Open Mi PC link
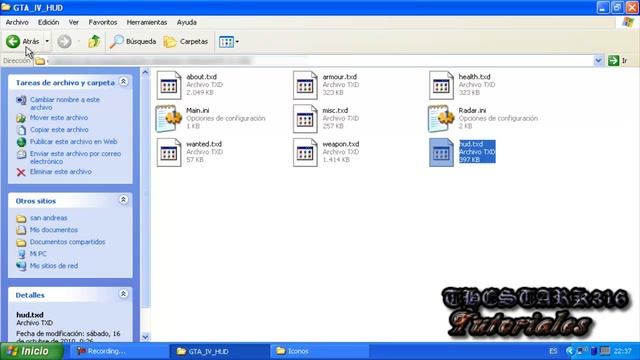 38,254
